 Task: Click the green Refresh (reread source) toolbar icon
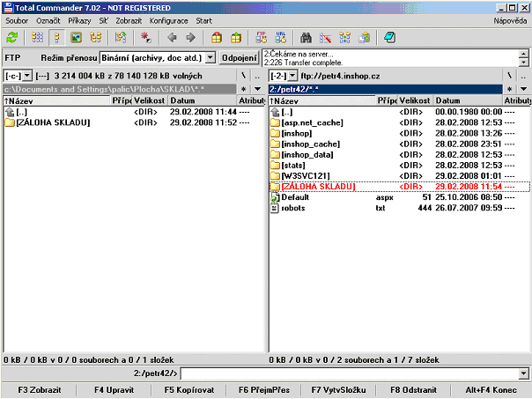coord(12,37)
